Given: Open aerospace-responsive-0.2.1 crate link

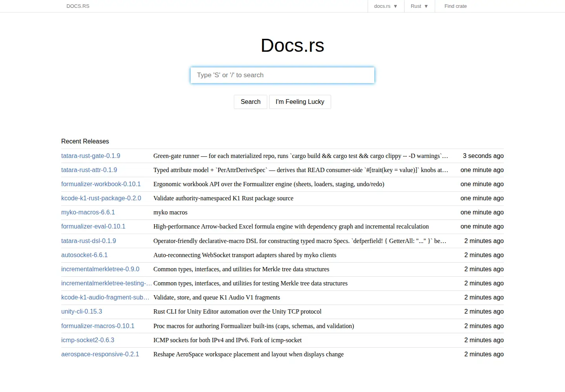Looking at the screenshot, I should (100, 354).
